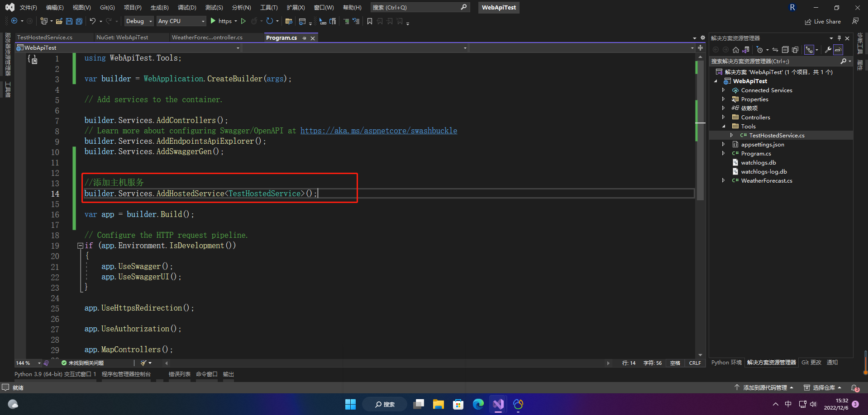Click the uncomment selected lines icon
This screenshot has height=415, width=868.
(x=356, y=21)
